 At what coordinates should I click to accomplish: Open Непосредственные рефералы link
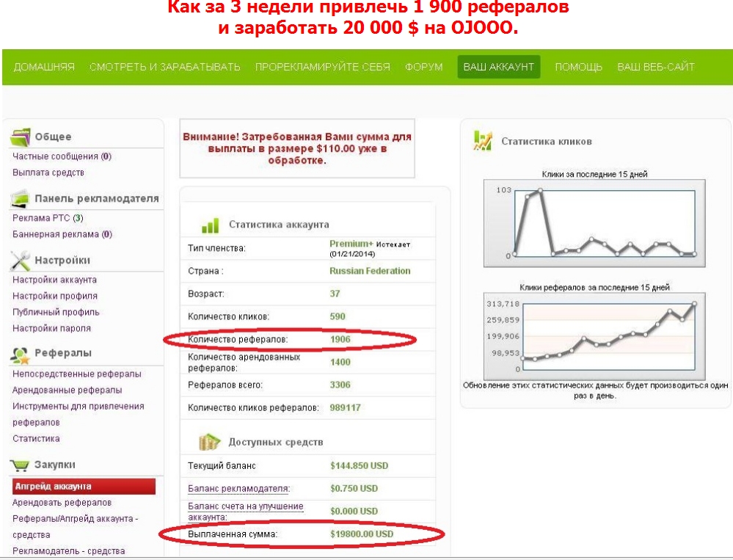(x=76, y=374)
